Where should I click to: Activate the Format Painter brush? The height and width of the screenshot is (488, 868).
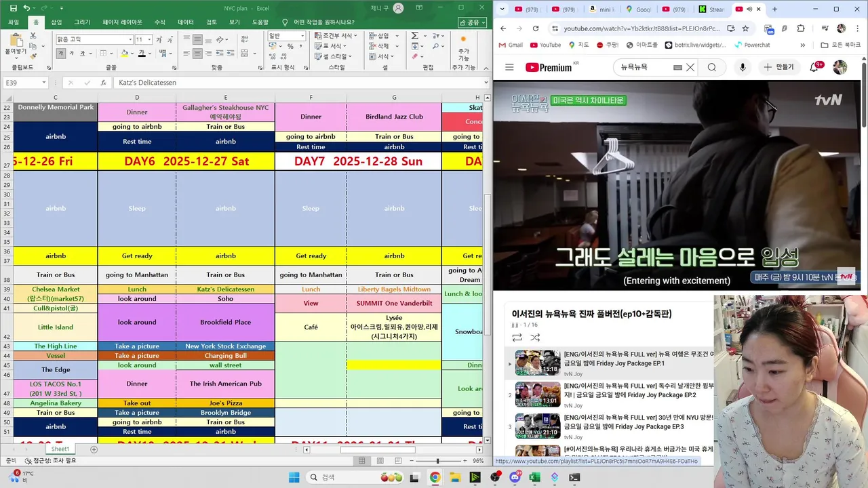33,56
